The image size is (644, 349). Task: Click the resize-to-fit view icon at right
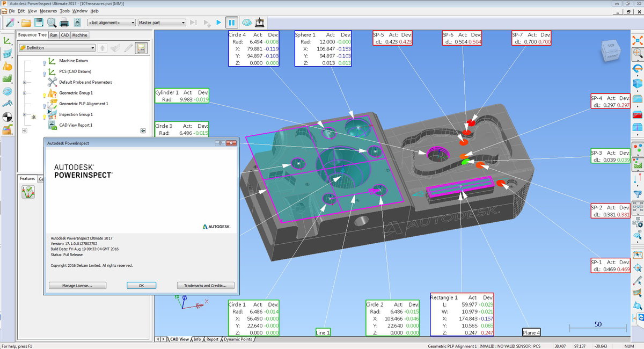point(638,40)
